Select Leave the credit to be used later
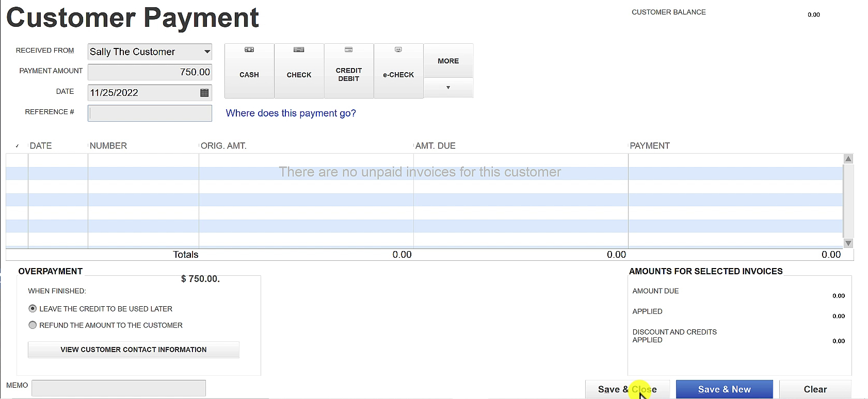Screen dimensions: 868x399 (x=33, y=309)
